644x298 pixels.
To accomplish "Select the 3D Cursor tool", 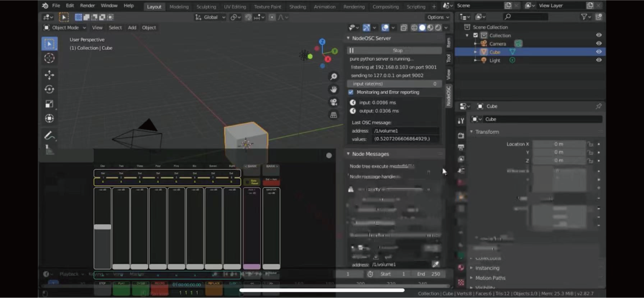I will click(49, 58).
